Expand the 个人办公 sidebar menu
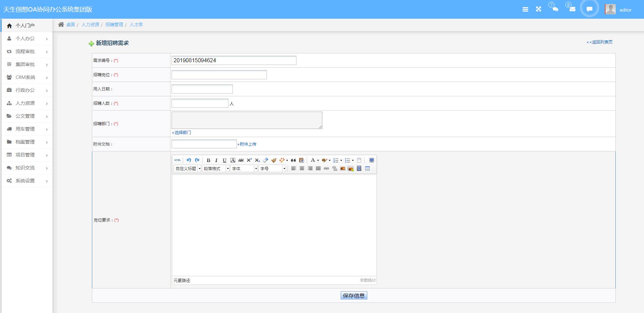 click(x=27, y=38)
